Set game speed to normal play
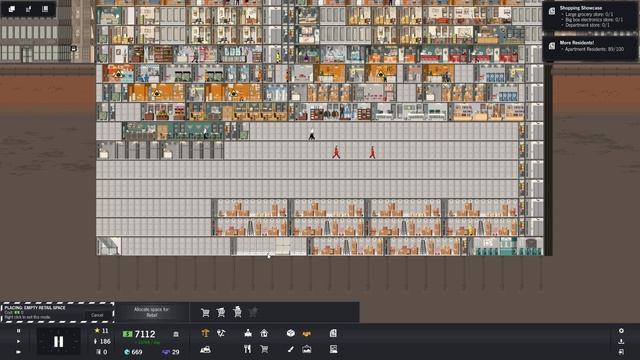The image size is (640, 360). (x=18, y=341)
